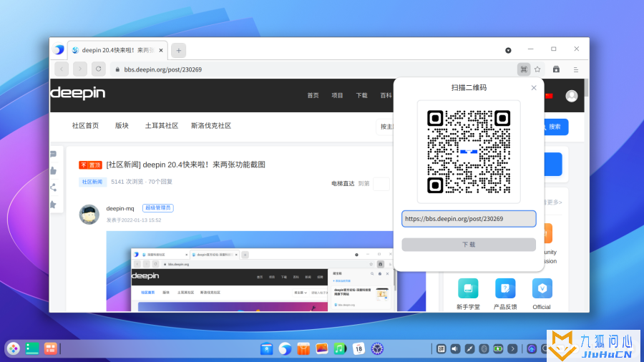This screenshot has width=644, height=362.
Task: Open multitasking view in the dock
Action: [51, 348]
